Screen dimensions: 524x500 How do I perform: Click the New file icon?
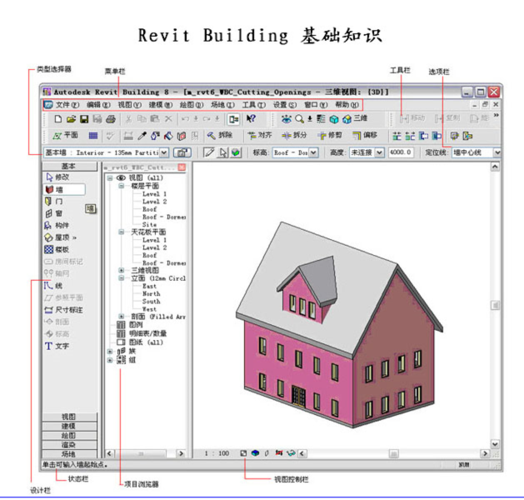coord(58,119)
